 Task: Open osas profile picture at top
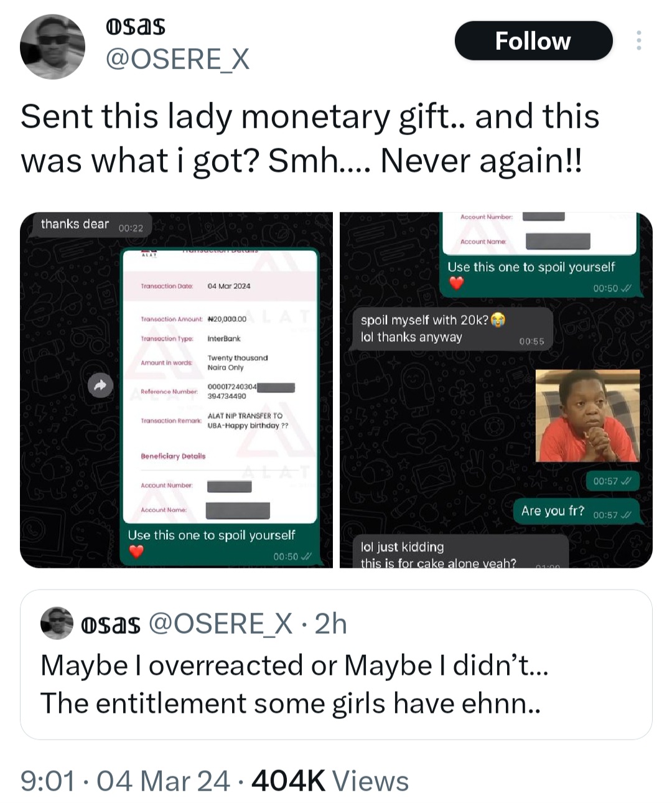[x=52, y=47]
